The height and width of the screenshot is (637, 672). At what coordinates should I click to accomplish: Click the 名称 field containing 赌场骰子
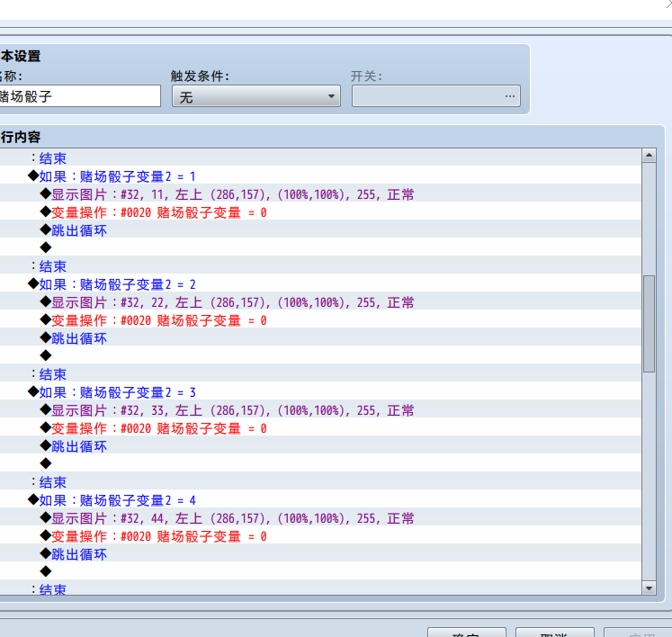[80, 96]
